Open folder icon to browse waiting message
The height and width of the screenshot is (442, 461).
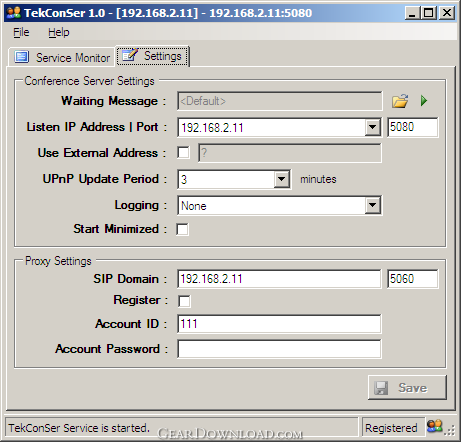point(400,101)
